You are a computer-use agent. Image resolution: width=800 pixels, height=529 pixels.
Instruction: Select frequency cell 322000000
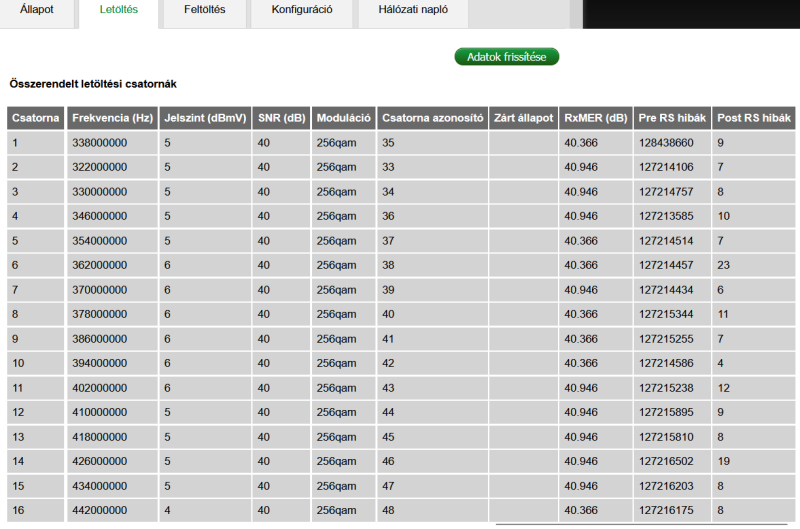(x=112, y=167)
